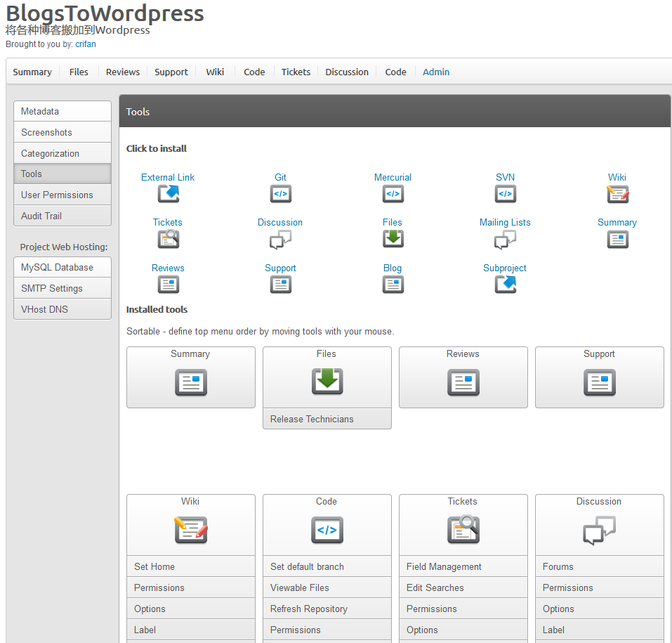This screenshot has height=643, width=672.
Task: Install the Wiki tool via its icon
Action: tap(617, 194)
